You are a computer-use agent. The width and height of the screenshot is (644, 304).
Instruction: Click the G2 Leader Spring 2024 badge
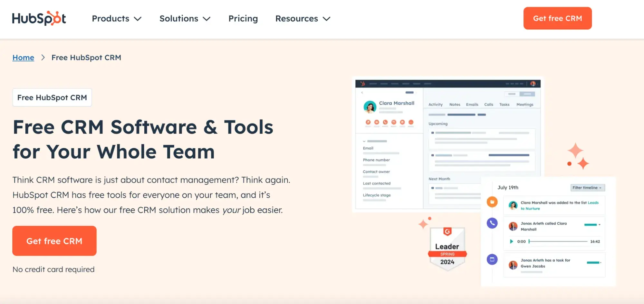pyautogui.click(x=447, y=249)
